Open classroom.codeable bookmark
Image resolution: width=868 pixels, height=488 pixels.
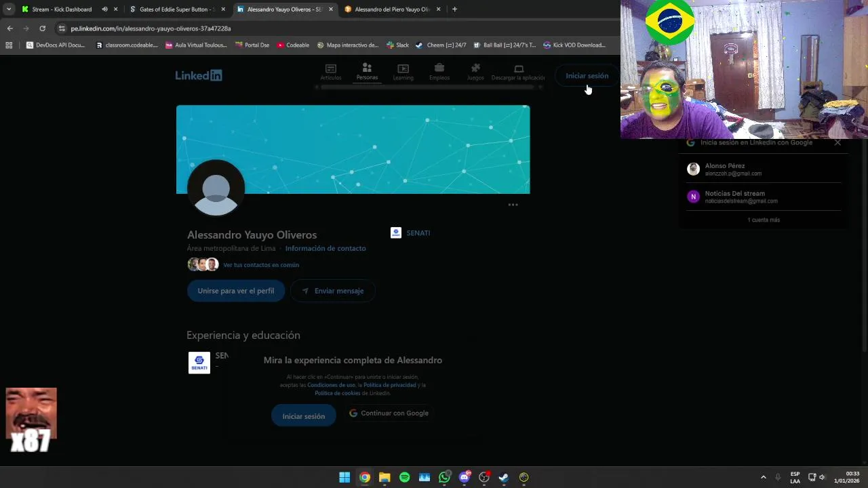127,45
